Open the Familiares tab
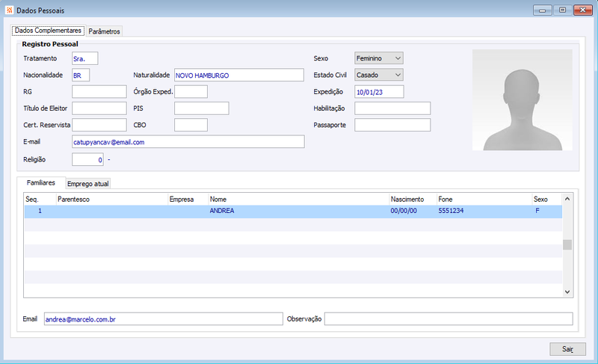The height and width of the screenshot is (364, 598). (41, 183)
